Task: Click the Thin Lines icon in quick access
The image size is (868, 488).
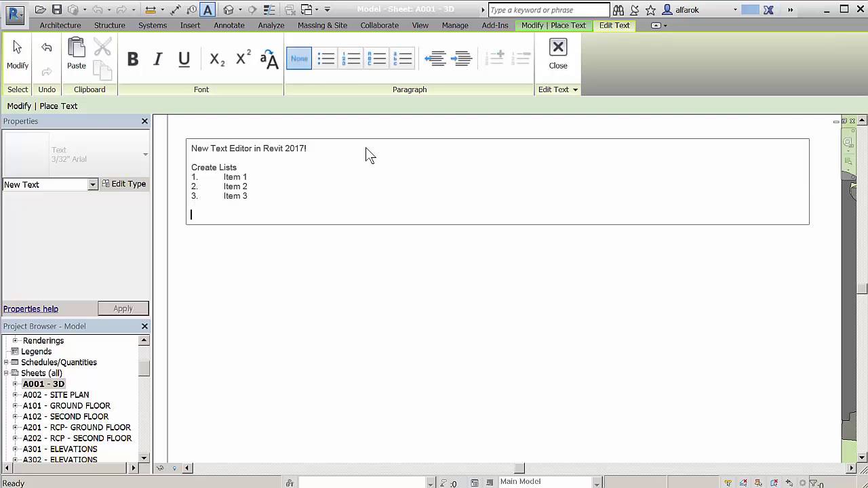Action: pos(270,10)
